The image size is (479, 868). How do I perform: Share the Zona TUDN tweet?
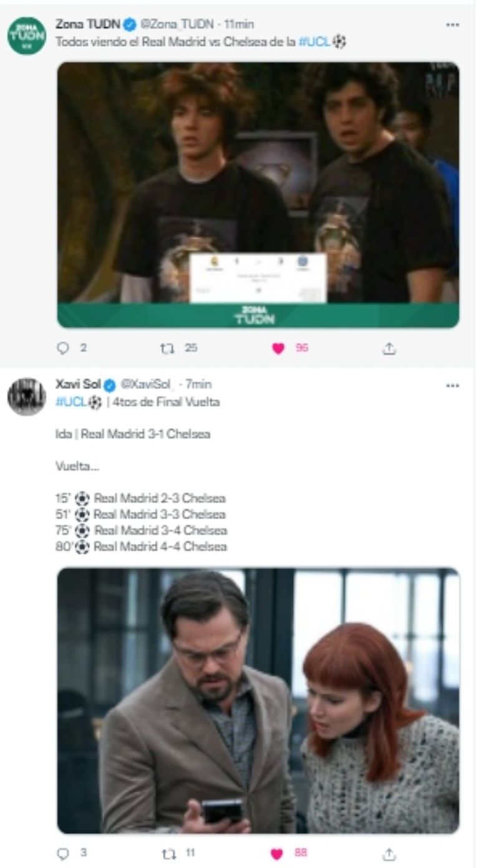pos(389,348)
